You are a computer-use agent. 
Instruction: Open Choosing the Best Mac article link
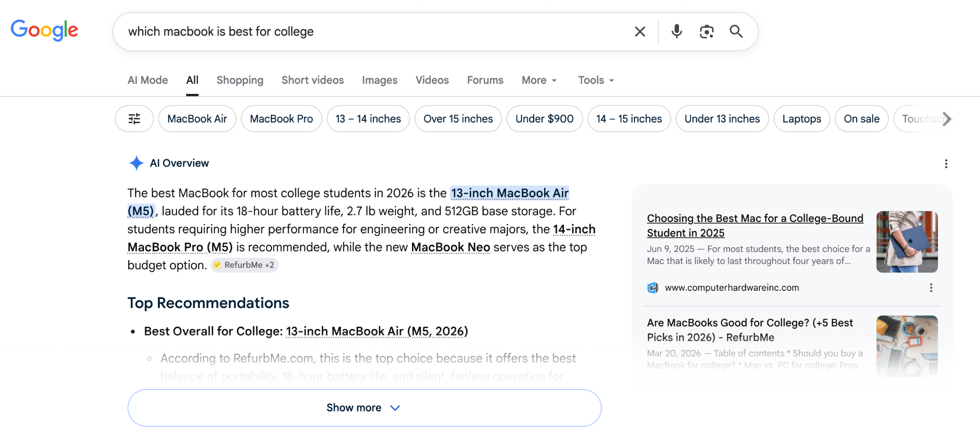[755, 226]
